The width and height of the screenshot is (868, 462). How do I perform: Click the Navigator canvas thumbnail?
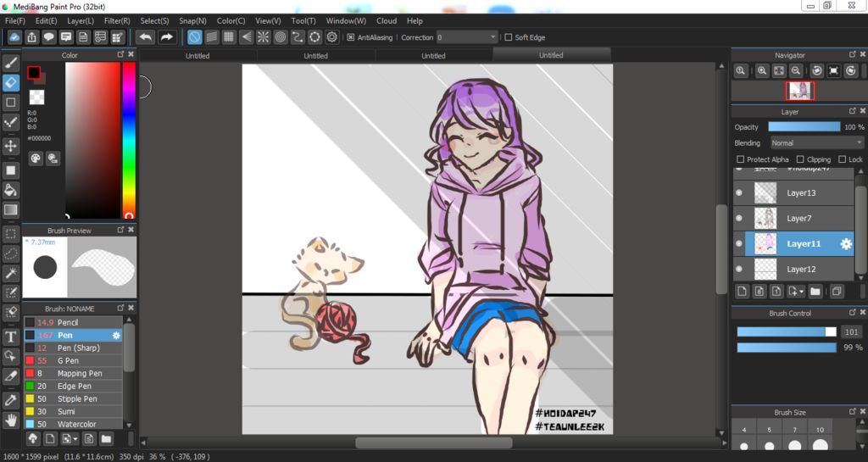(x=800, y=91)
